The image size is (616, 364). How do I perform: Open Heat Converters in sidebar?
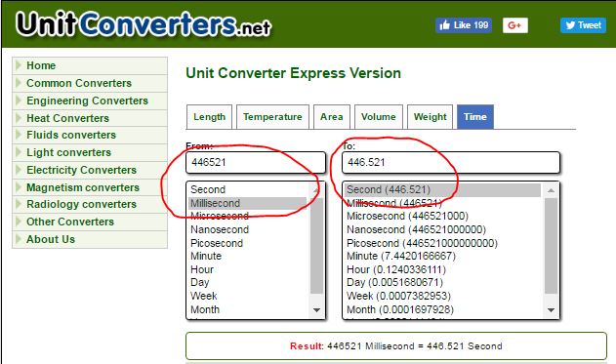pyautogui.click(x=90, y=118)
